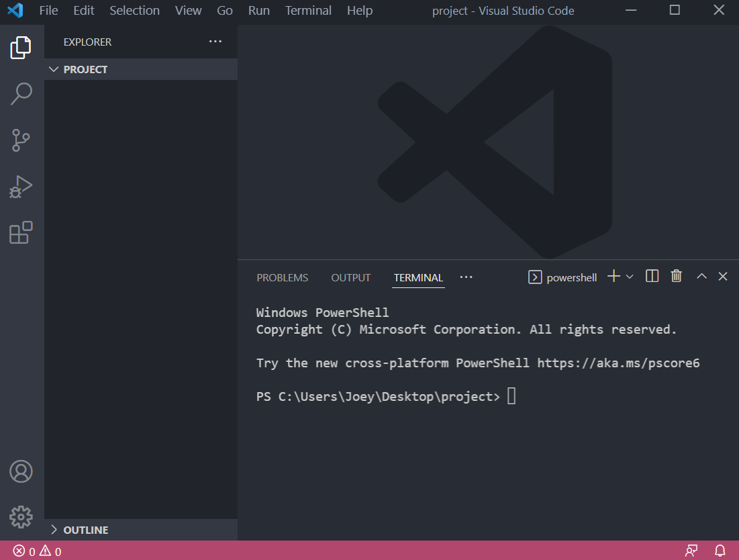This screenshot has width=739, height=560.
Task: Open the Edit menu
Action: pyautogui.click(x=84, y=10)
